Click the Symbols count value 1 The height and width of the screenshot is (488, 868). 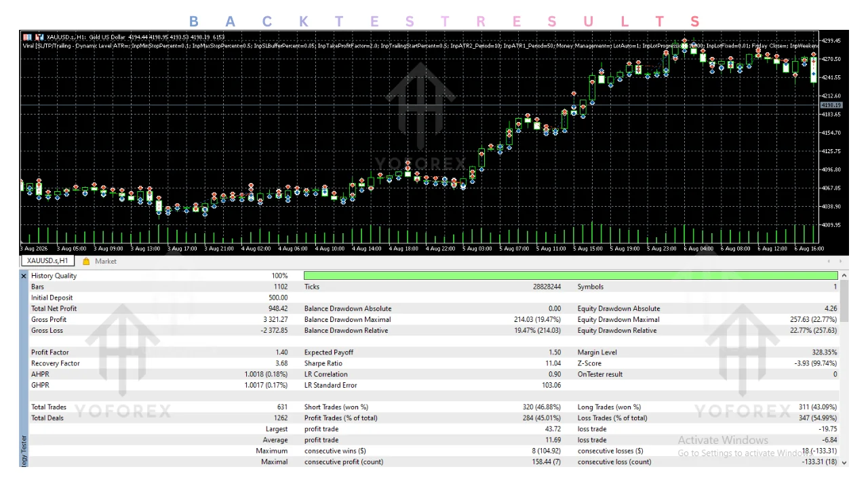835,287
